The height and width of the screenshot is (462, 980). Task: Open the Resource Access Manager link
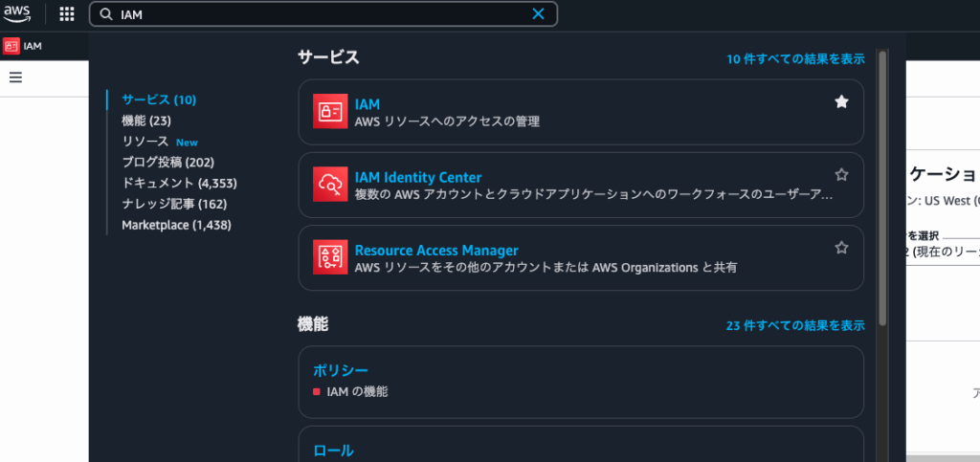pyautogui.click(x=436, y=251)
